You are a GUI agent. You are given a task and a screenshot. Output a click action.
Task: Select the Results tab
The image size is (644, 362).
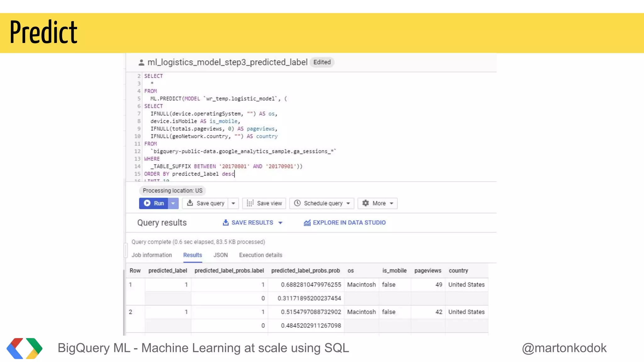(192, 255)
